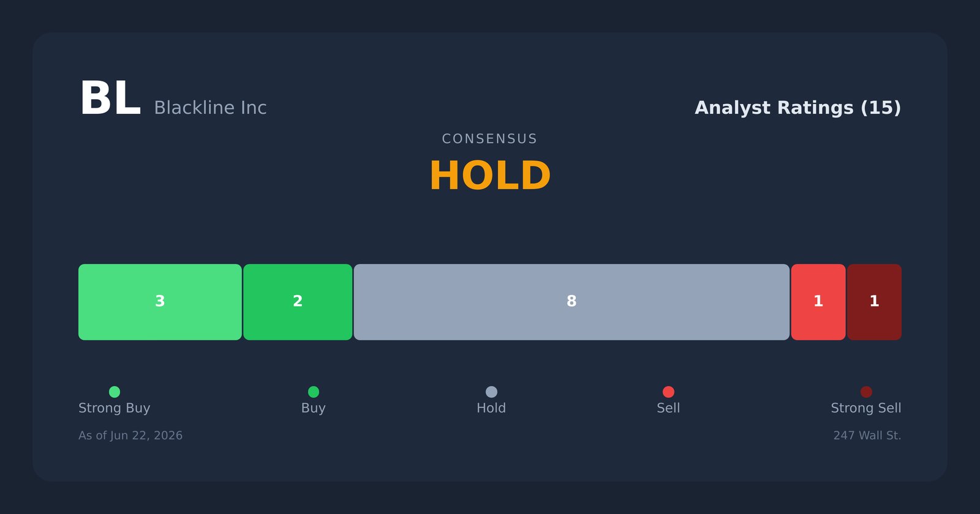Click the Blackline Inc company name
The height and width of the screenshot is (514, 980).
[x=210, y=108]
